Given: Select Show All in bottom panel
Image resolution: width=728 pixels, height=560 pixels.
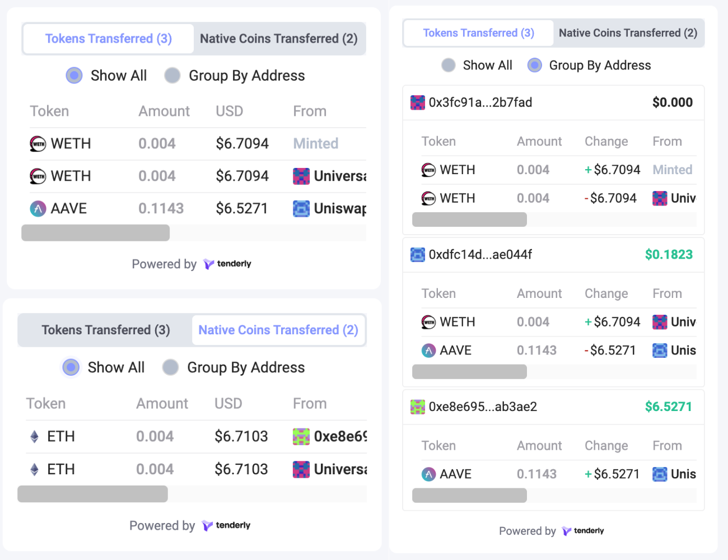Looking at the screenshot, I should pos(71,367).
